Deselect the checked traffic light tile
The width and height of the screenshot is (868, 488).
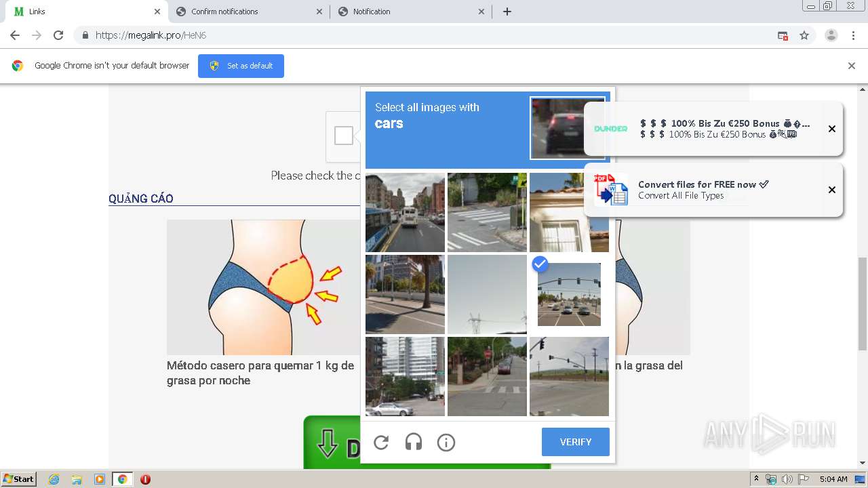tap(569, 294)
